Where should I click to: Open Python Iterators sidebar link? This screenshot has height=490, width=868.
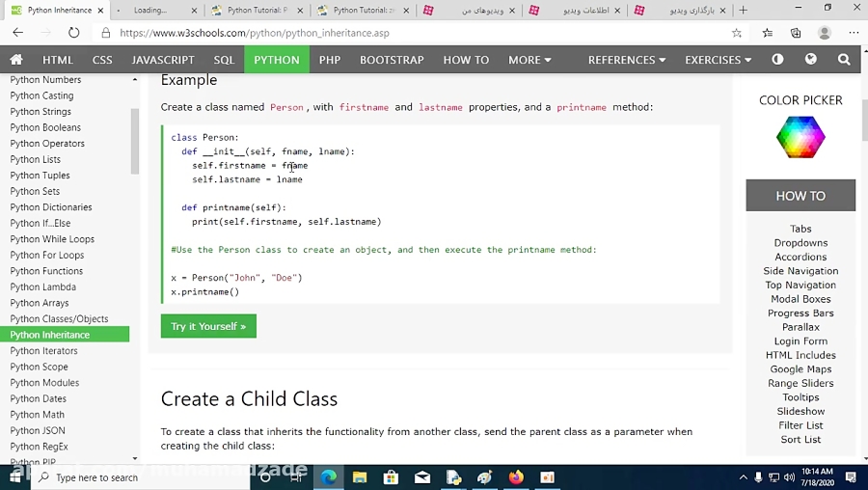[43, 350]
